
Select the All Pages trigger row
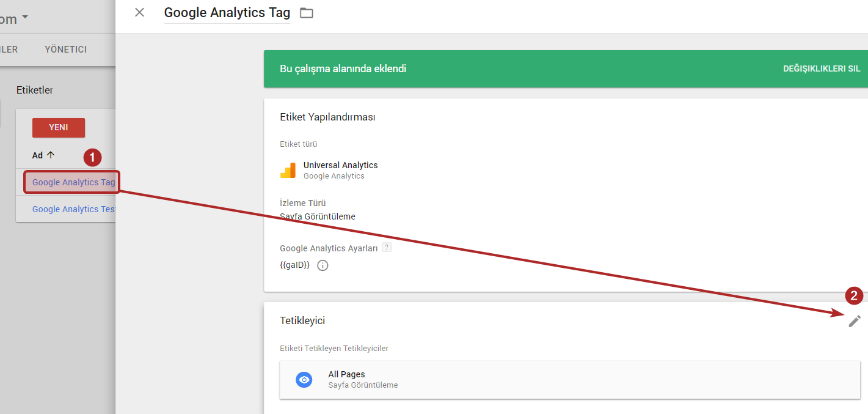tap(570, 380)
